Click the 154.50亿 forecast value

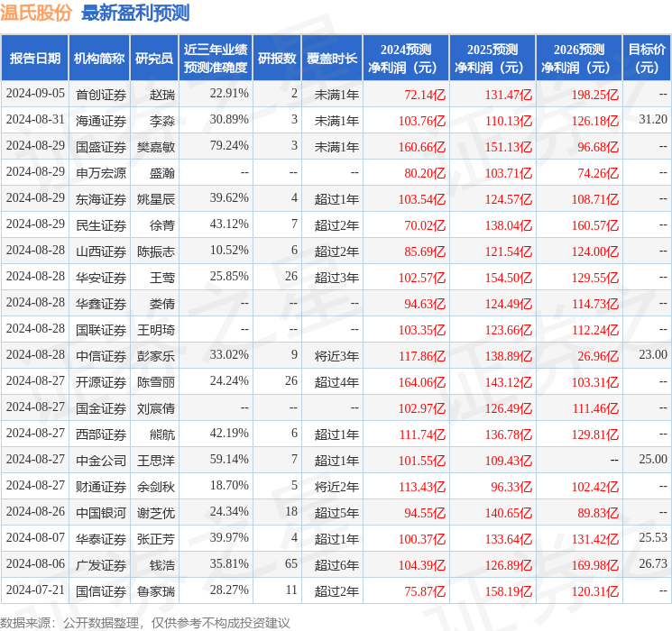[x=509, y=278]
